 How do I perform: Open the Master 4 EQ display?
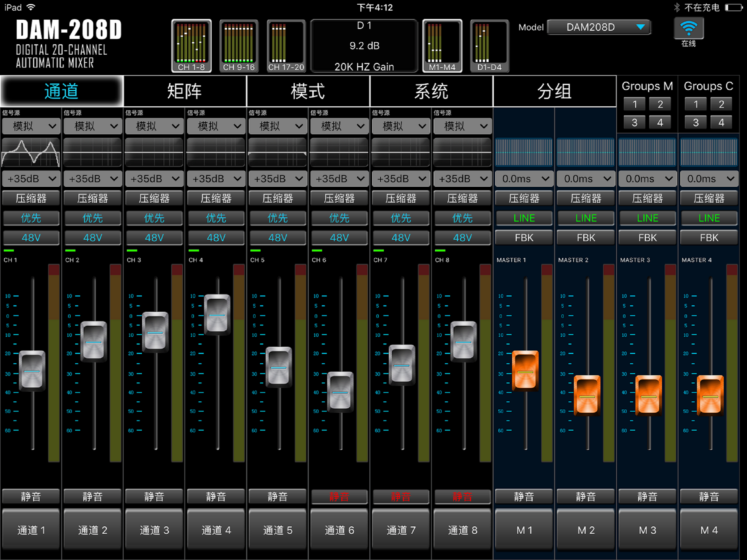[709, 152]
